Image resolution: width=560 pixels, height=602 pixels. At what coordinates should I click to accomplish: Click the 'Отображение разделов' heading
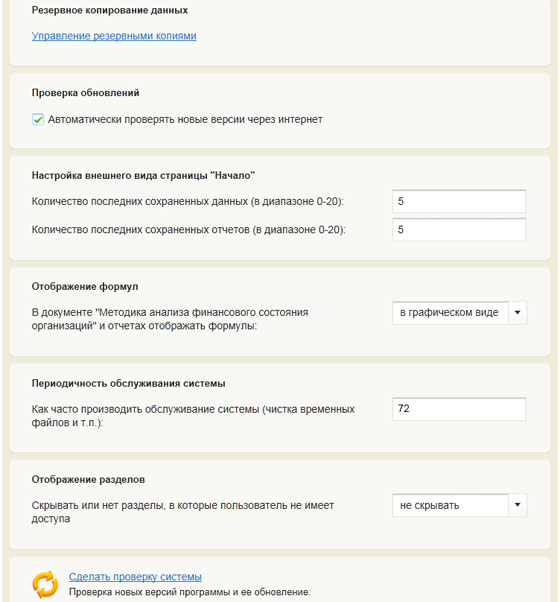tap(88, 480)
